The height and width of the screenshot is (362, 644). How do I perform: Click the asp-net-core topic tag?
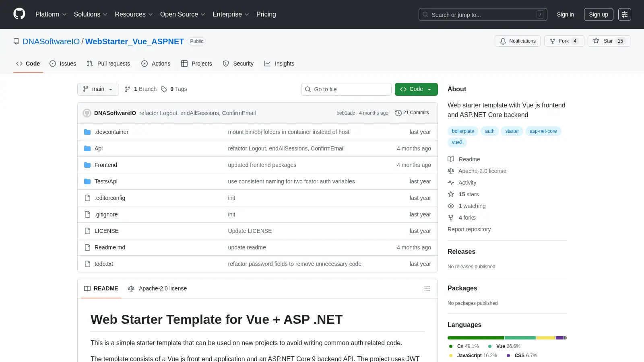coord(543,131)
